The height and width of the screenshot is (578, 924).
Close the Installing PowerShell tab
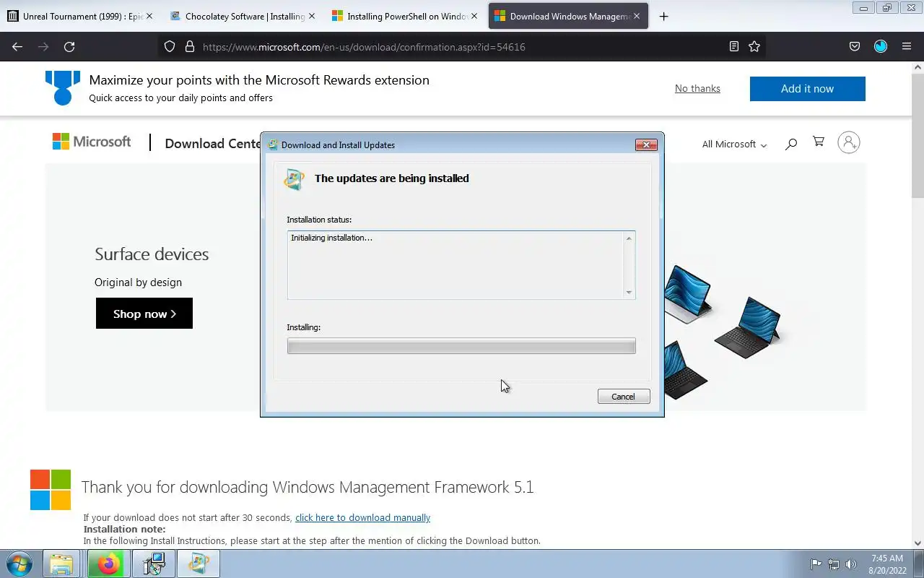pyautogui.click(x=474, y=16)
